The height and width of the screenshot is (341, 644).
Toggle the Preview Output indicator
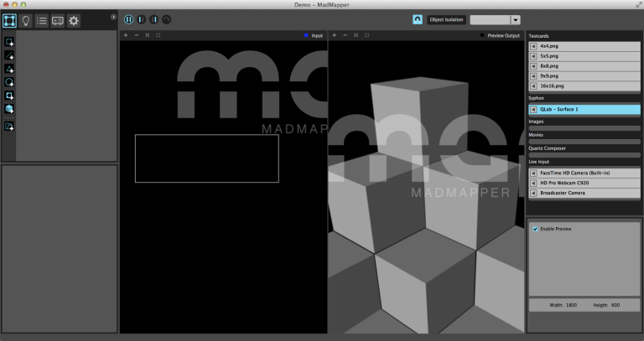483,35
